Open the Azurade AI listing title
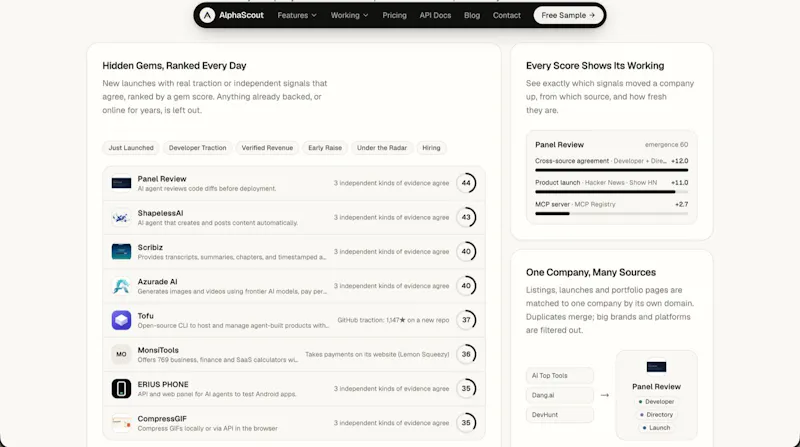 pyautogui.click(x=157, y=282)
